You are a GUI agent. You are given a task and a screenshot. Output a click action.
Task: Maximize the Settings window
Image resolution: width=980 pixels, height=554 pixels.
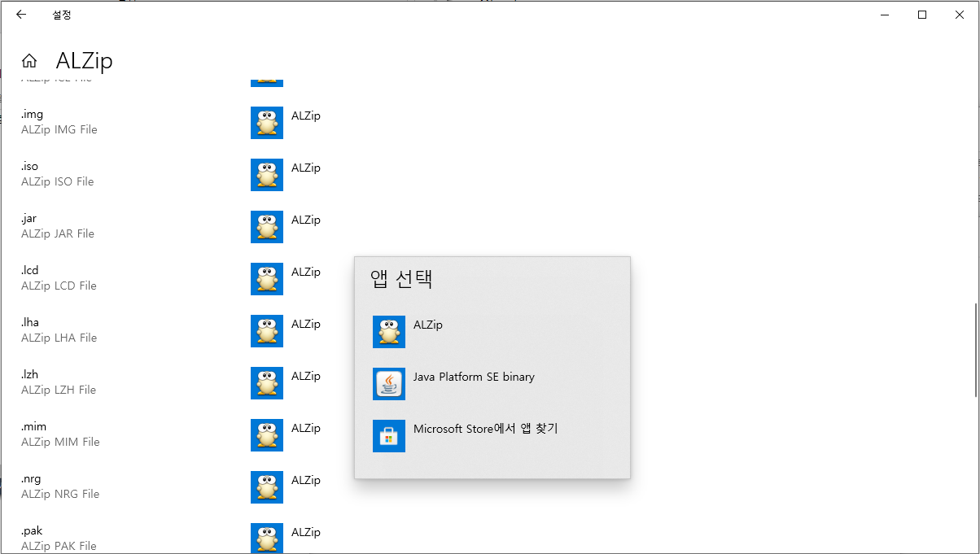(x=922, y=15)
